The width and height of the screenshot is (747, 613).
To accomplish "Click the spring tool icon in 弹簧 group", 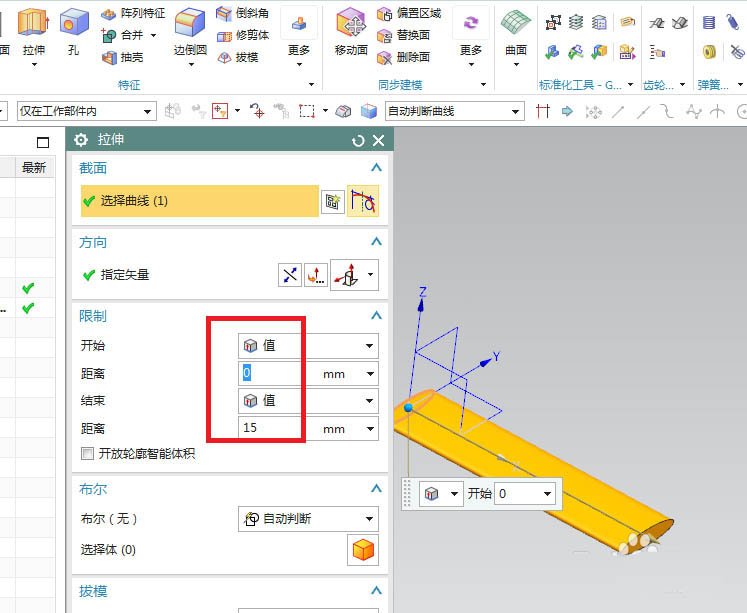I will pyautogui.click(x=709, y=22).
